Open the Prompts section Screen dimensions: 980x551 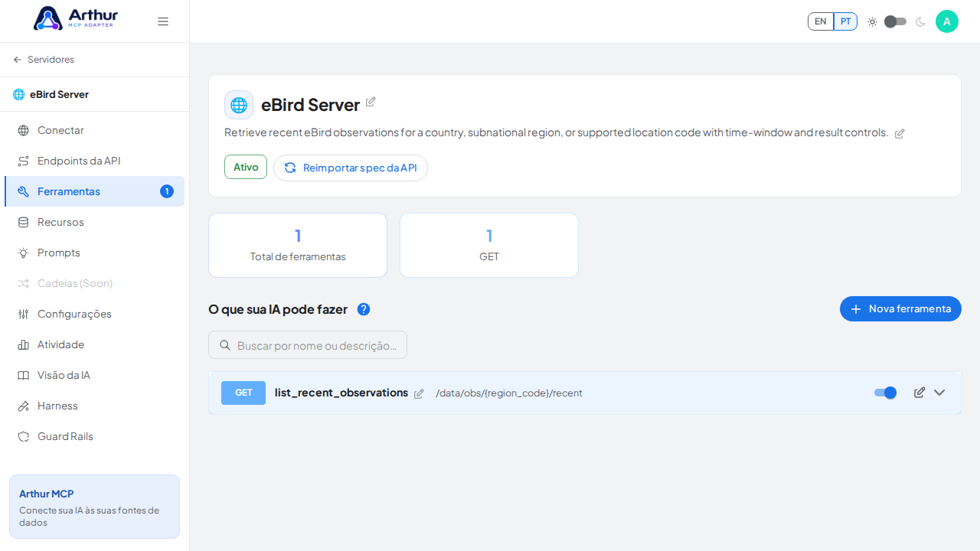tap(94, 253)
